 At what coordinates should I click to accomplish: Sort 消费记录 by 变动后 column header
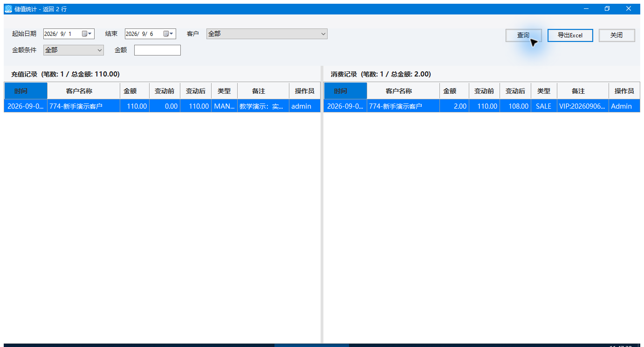(x=515, y=91)
